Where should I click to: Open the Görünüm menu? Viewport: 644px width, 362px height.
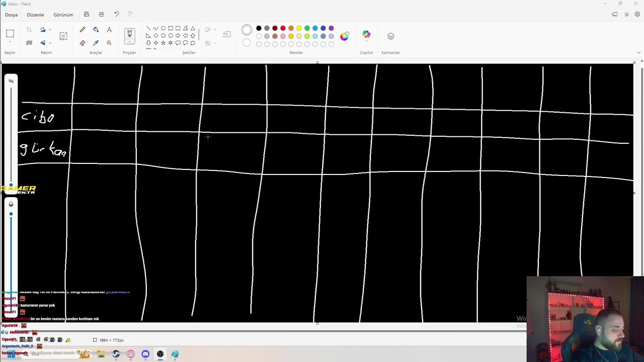click(x=63, y=15)
